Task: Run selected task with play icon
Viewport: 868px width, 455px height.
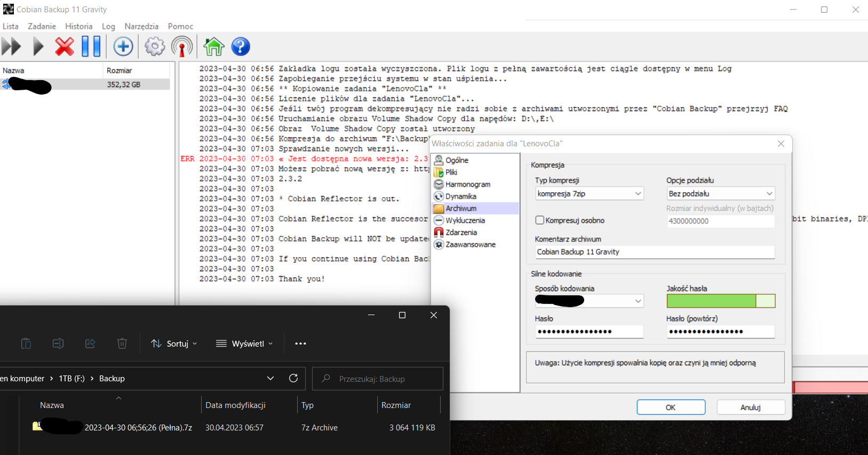Action: [38, 46]
